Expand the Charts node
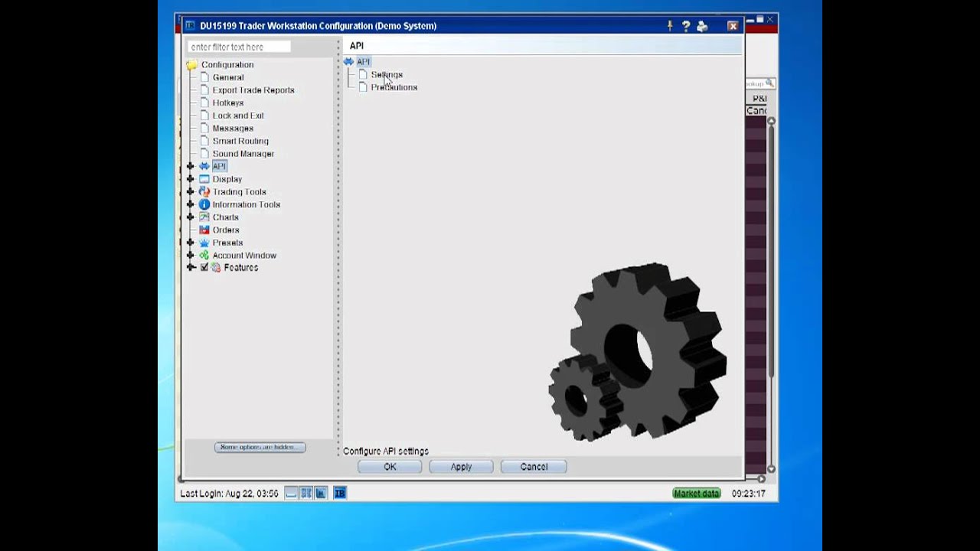This screenshot has width=980, height=551. point(191,217)
